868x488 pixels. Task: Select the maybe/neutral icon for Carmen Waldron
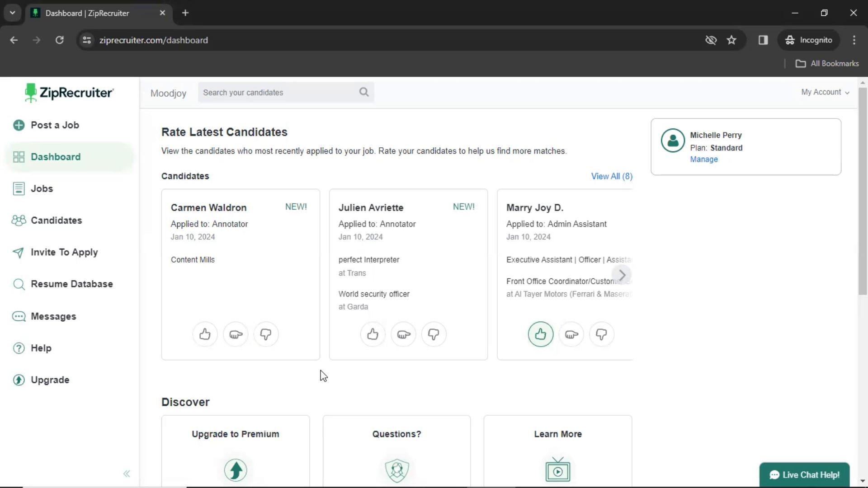click(x=236, y=333)
